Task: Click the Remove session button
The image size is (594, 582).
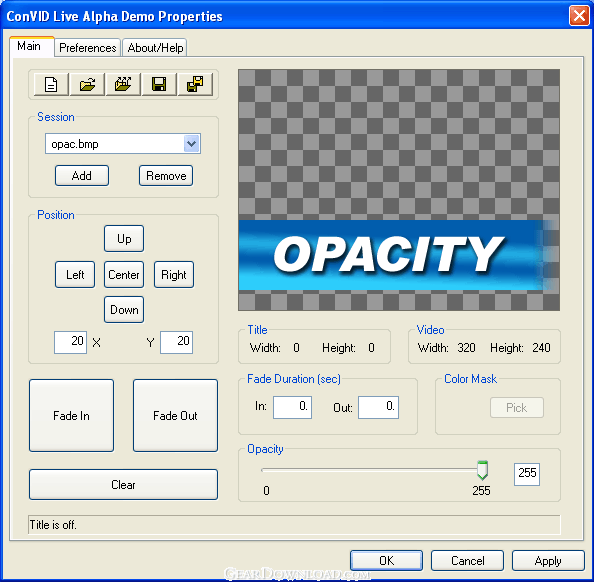Action: [x=166, y=176]
